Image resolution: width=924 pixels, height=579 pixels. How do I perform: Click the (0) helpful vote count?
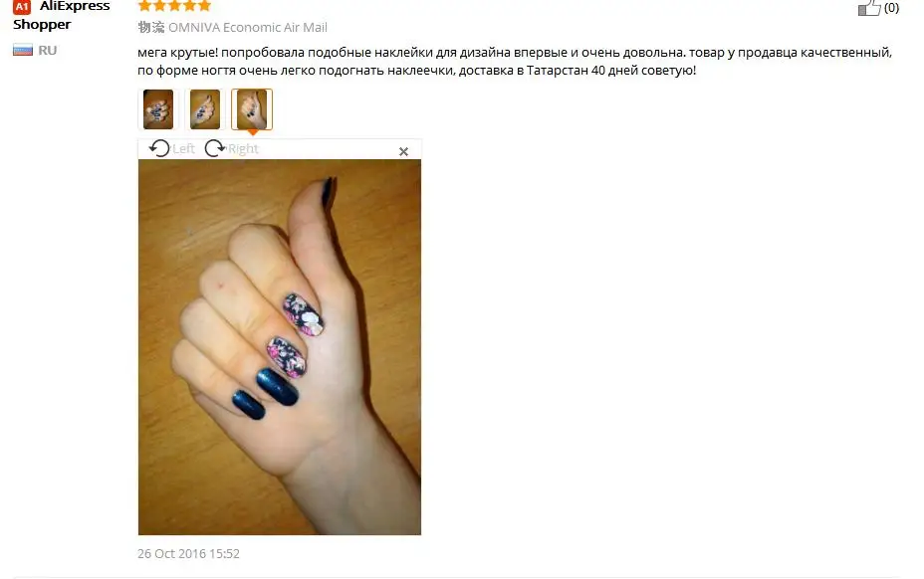coord(891,8)
